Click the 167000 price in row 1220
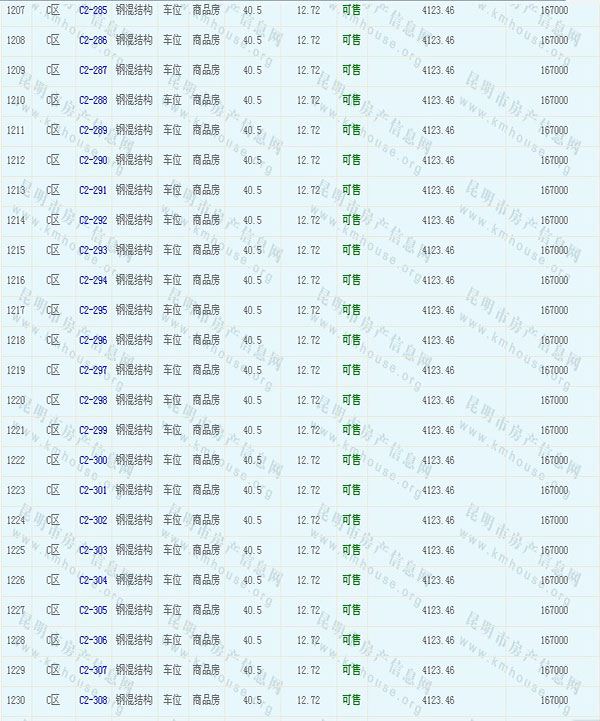Screen dimensions: 600x721 tap(553, 400)
